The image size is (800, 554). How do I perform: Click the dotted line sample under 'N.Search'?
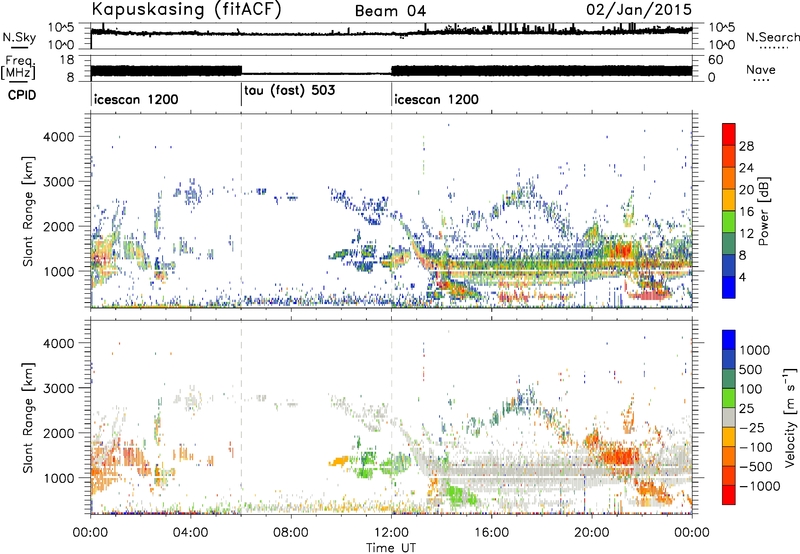pyautogui.click(x=772, y=48)
